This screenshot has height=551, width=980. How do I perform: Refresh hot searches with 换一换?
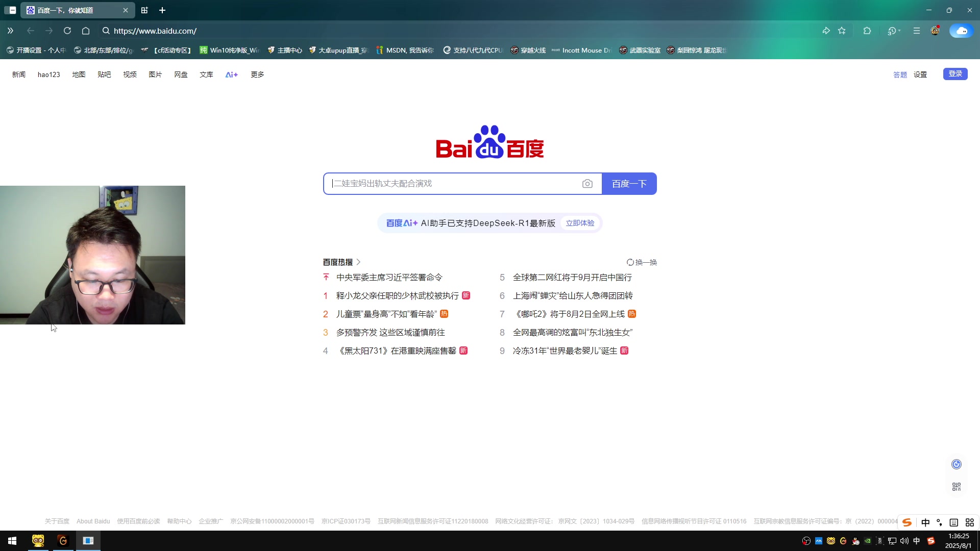coord(642,262)
